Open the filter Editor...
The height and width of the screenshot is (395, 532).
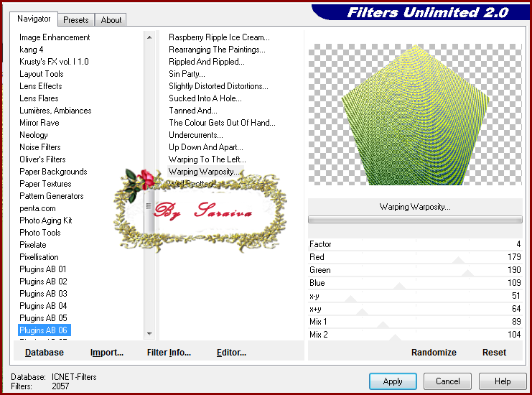(231, 352)
